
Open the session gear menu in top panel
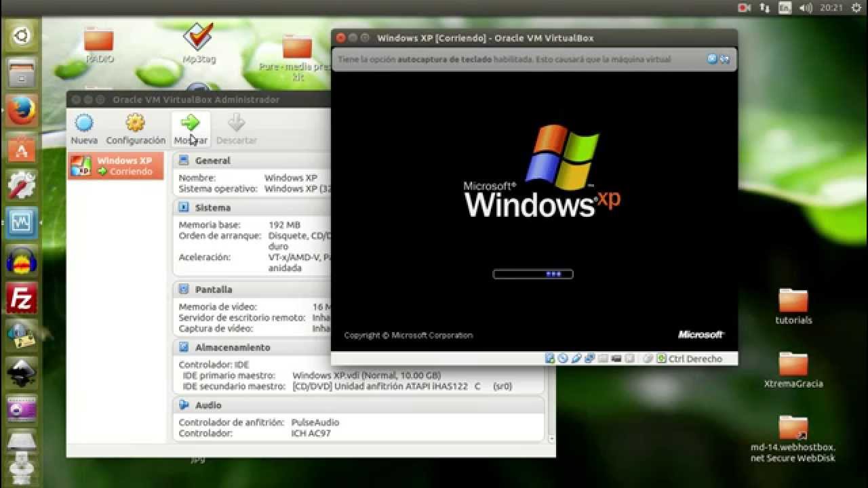click(x=856, y=8)
